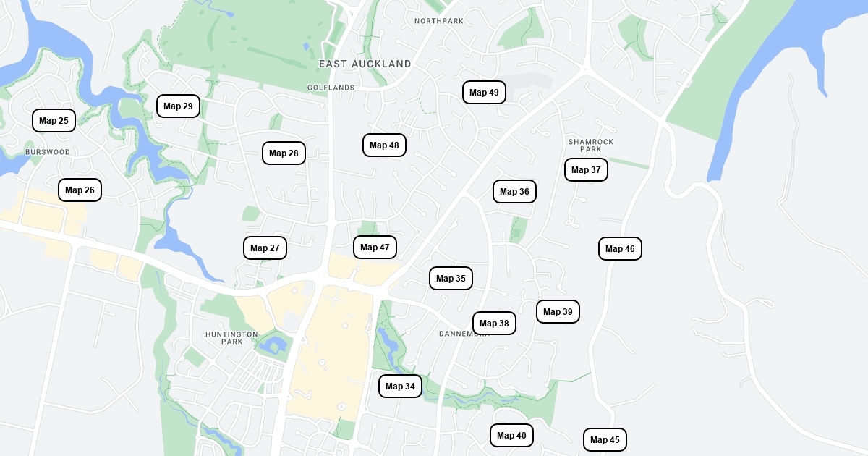868x456 pixels.
Task: Click the Map 40 marker
Action: 511,436
